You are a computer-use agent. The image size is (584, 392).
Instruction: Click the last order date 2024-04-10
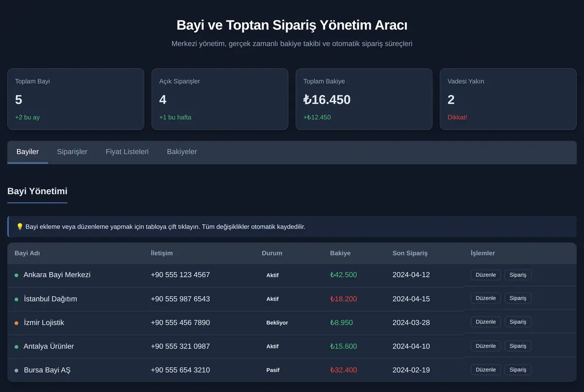(411, 346)
